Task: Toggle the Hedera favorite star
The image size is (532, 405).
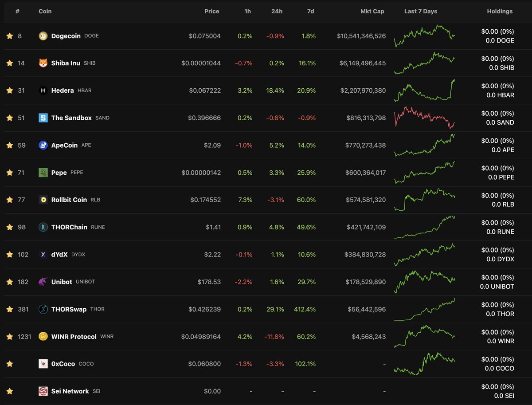Action: [10, 90]
